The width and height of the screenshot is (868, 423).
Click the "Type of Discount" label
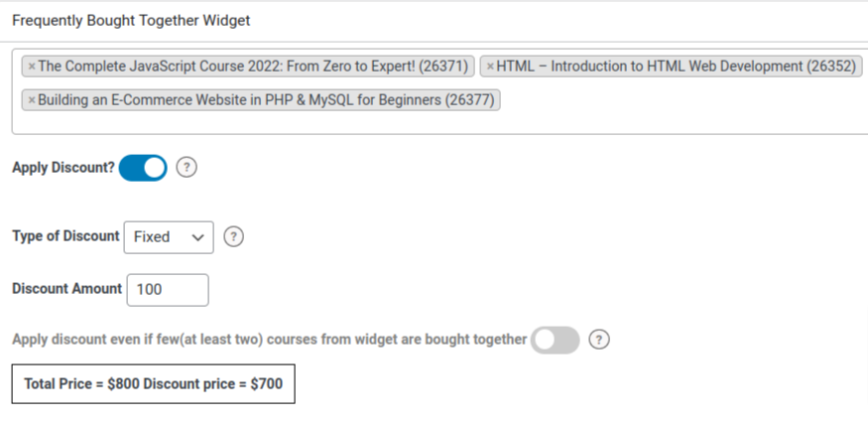(x=65, y=236)
